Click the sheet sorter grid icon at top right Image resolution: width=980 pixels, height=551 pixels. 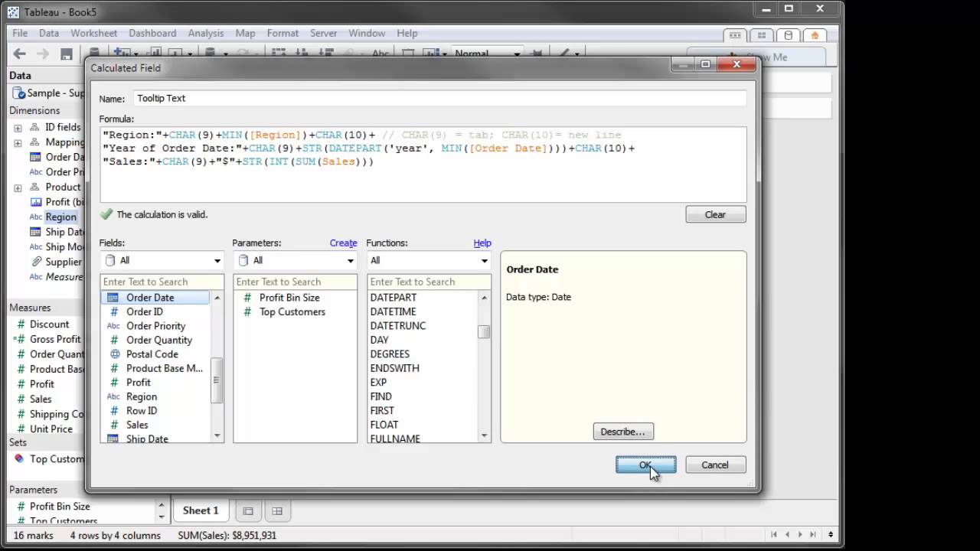pyautogui.click(x=762, y=35)
